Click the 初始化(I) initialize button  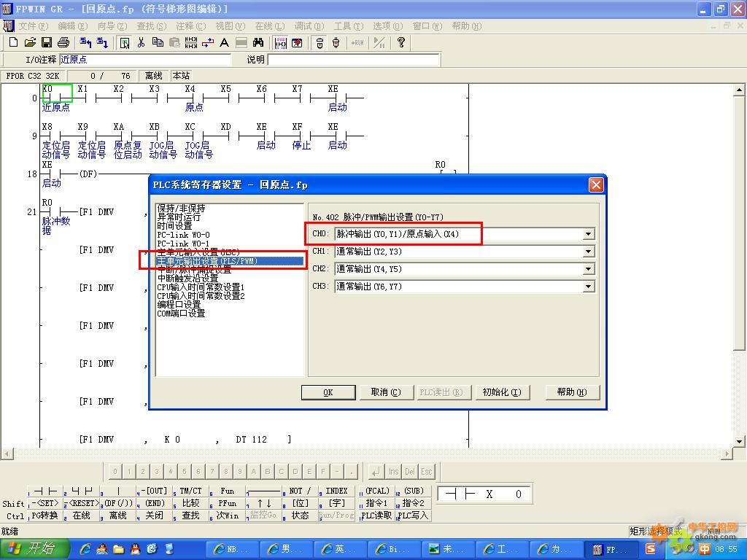(x=502, y=392)
